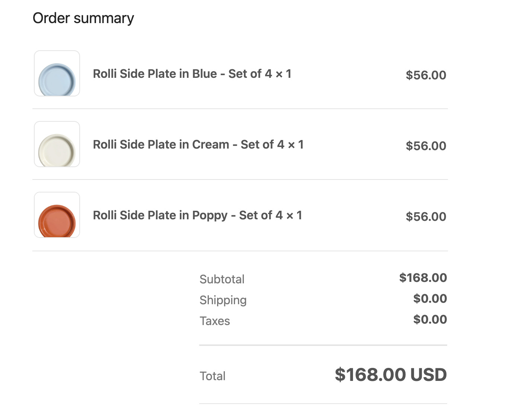Click the Shipping label
Image resolution: width=525 pixels, height=420 pixels.
(x=223, y=300)
